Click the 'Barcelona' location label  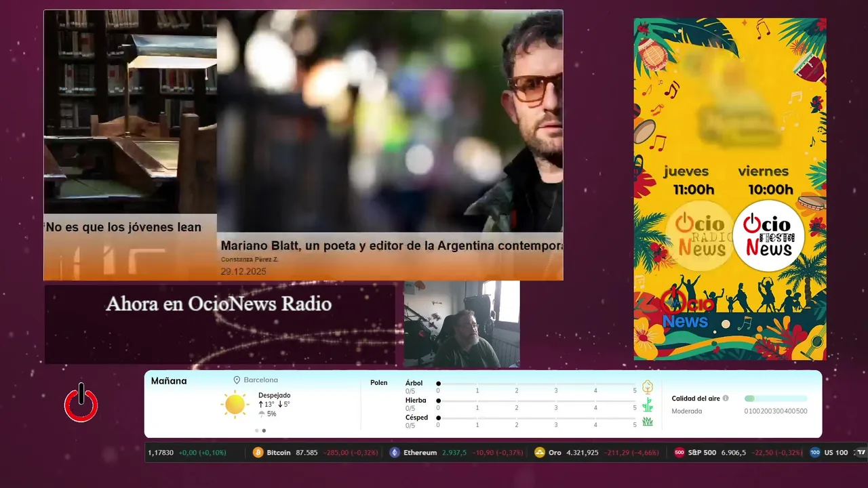pos(261,380)
